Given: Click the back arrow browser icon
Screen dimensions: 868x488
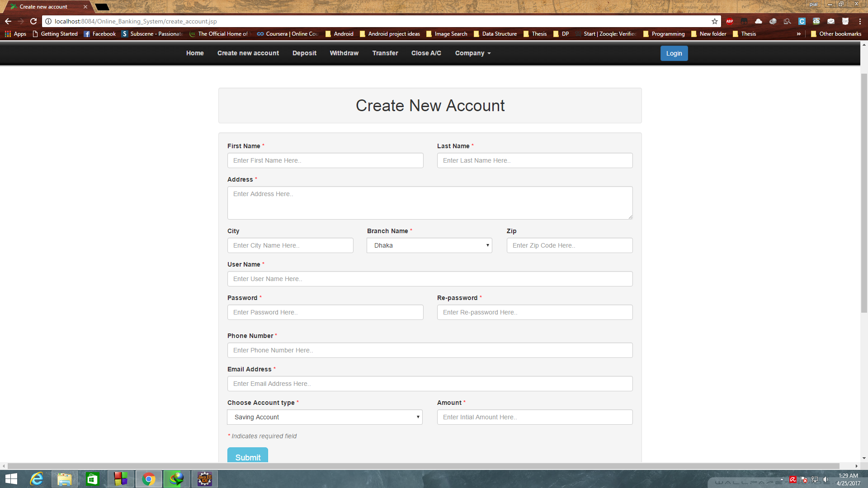Looking at the screenshot, I should tap(8, 21).
